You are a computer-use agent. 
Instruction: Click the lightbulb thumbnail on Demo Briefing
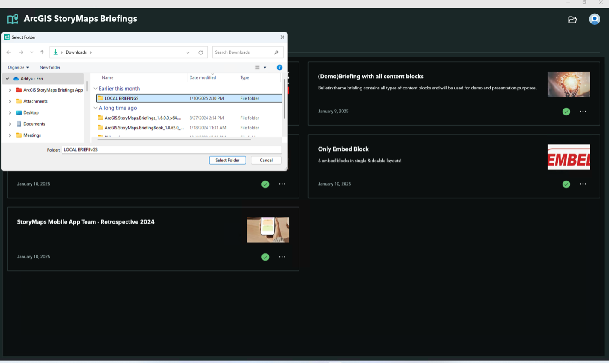click(569, 84)
